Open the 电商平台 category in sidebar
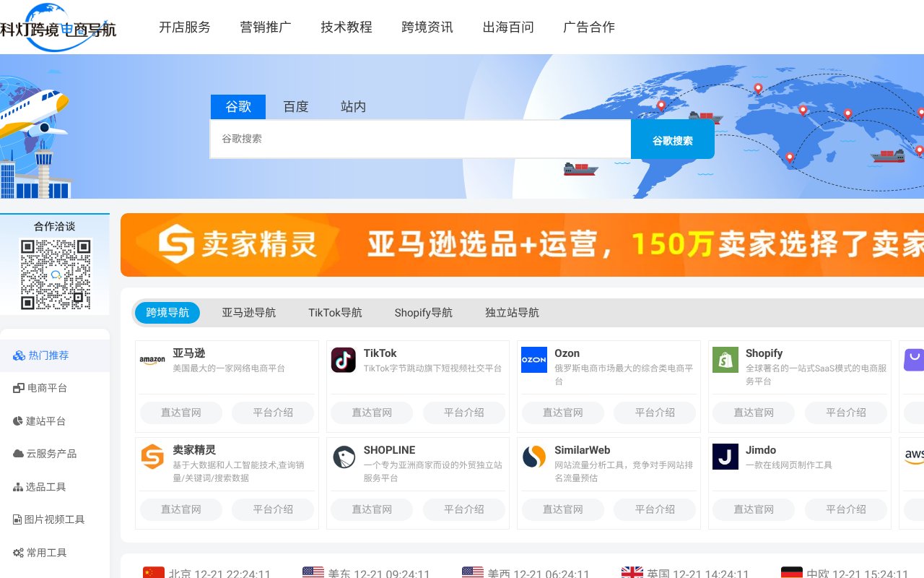Viewport: 924px width, 578px height. (x=18, y=387)
